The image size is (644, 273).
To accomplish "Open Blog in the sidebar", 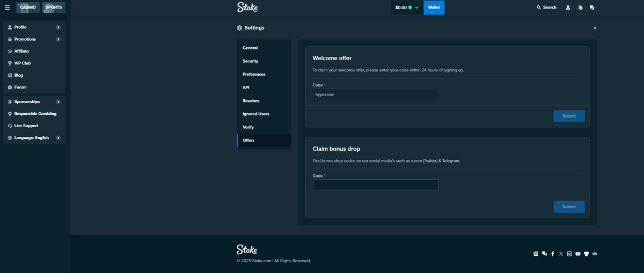I will pyautogui.click(x=34, y=75).
